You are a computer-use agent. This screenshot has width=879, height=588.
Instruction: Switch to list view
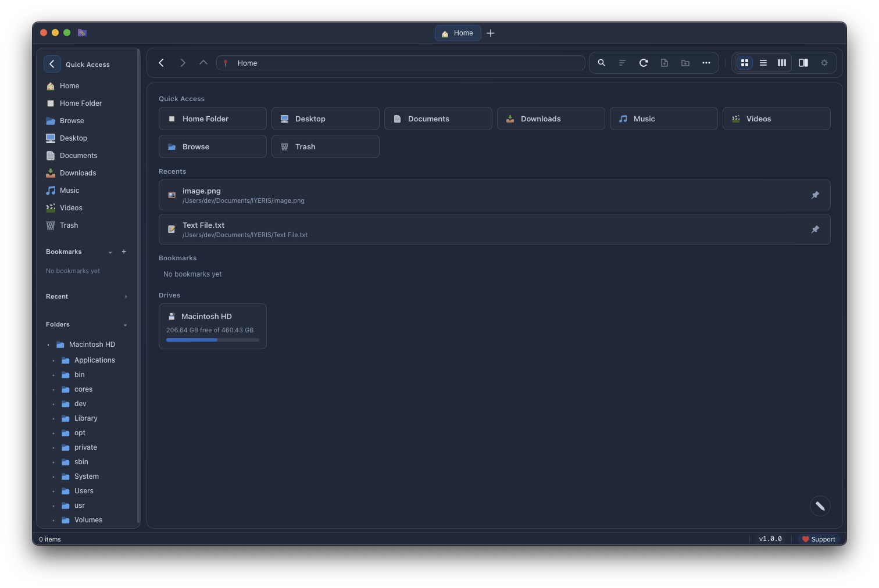pos(763,63)
